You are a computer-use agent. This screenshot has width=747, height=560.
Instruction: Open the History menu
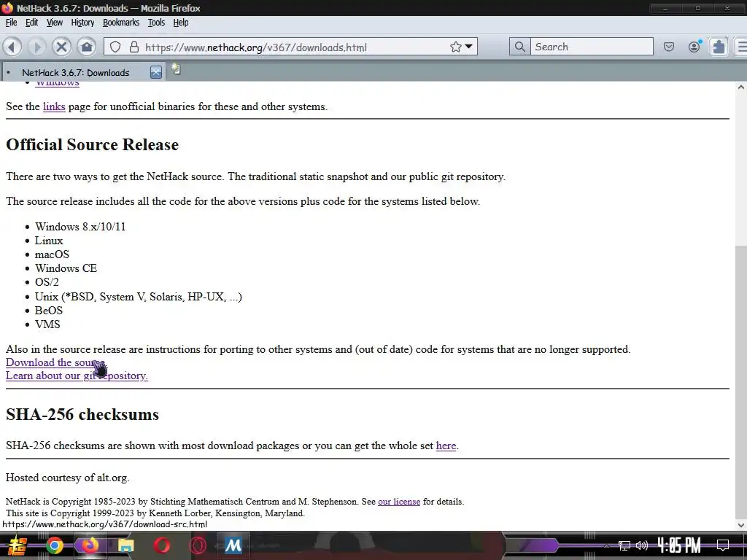point(82,23)
